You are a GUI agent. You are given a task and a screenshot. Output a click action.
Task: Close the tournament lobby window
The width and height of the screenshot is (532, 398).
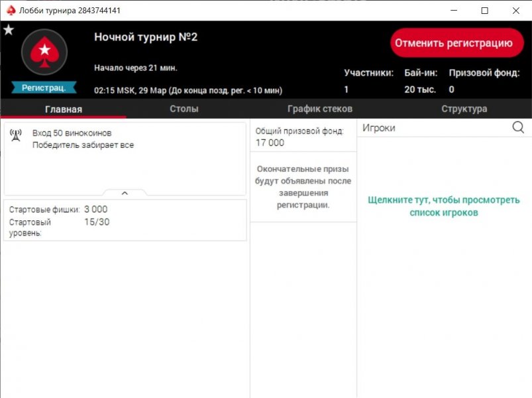(x=515, y=11)
